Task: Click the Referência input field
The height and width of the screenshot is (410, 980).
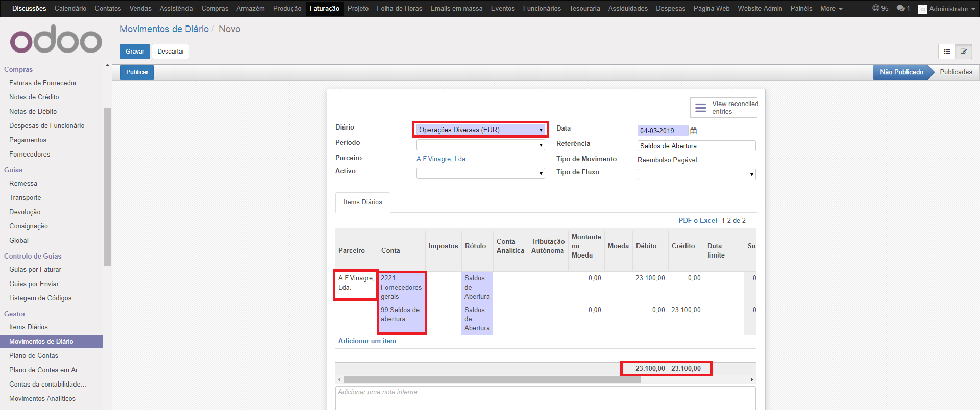Action: coord(696,146)
